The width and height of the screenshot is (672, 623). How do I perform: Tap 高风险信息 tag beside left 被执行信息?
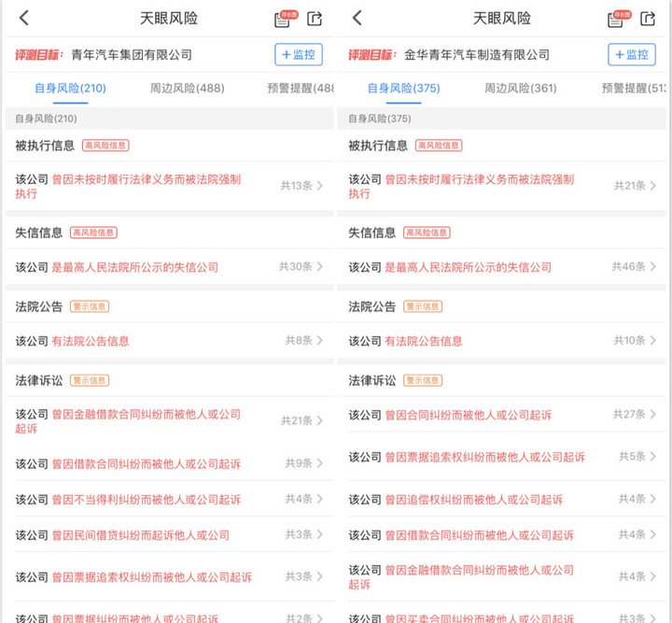coord(105,146)
